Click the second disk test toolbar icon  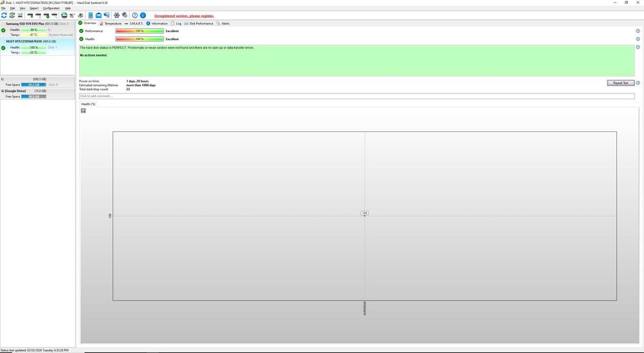coord(38,15)
